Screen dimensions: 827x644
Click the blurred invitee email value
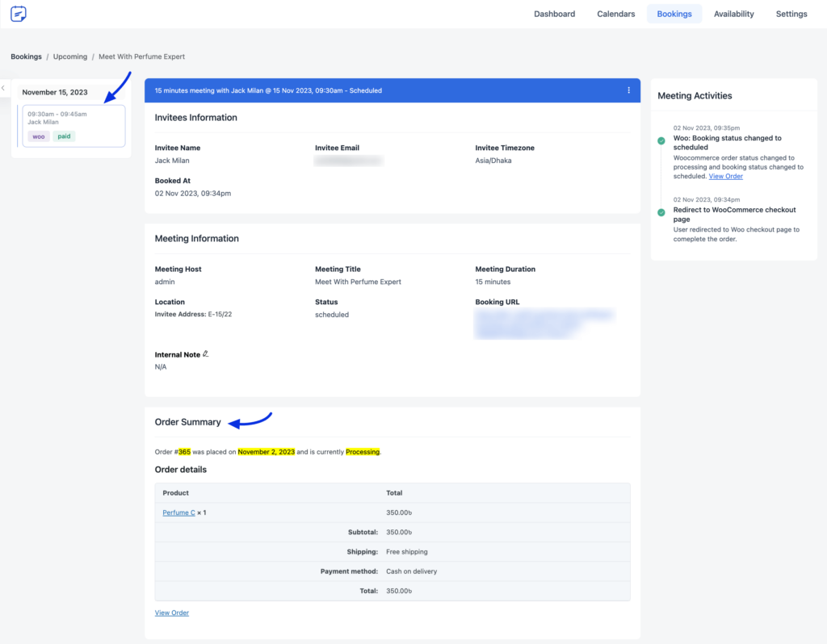[x=349, y=161]
